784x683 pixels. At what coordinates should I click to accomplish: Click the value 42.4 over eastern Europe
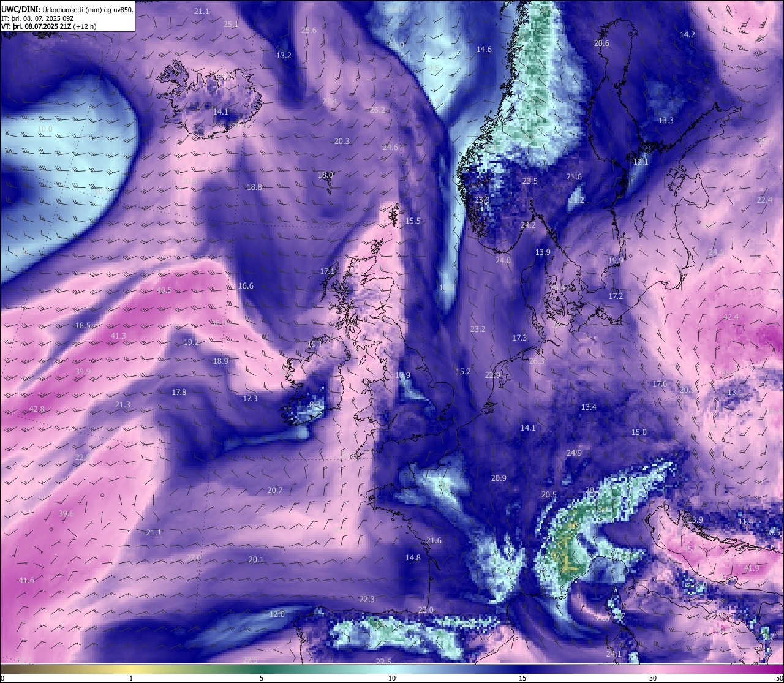point(731,317)
